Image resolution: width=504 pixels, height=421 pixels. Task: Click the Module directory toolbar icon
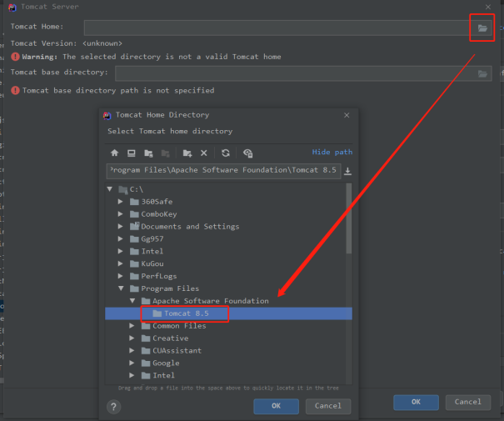tap(165, 153)
